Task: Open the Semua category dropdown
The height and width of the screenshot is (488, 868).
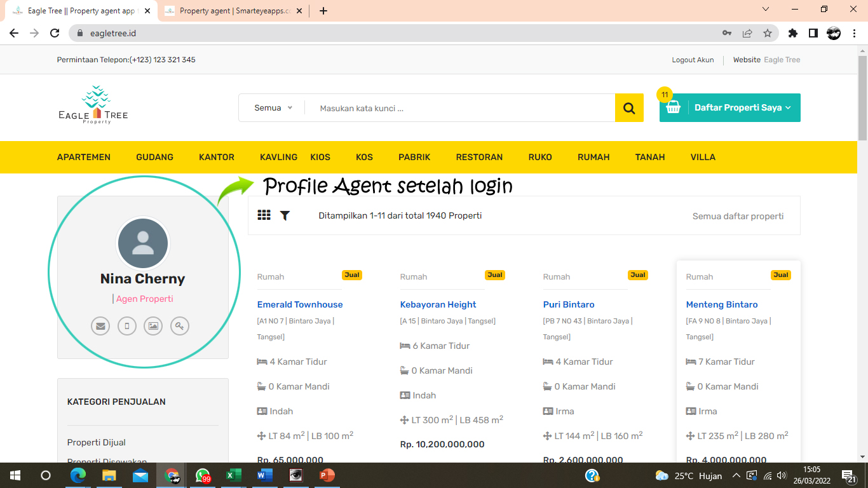Action: (x=273, y=108)
